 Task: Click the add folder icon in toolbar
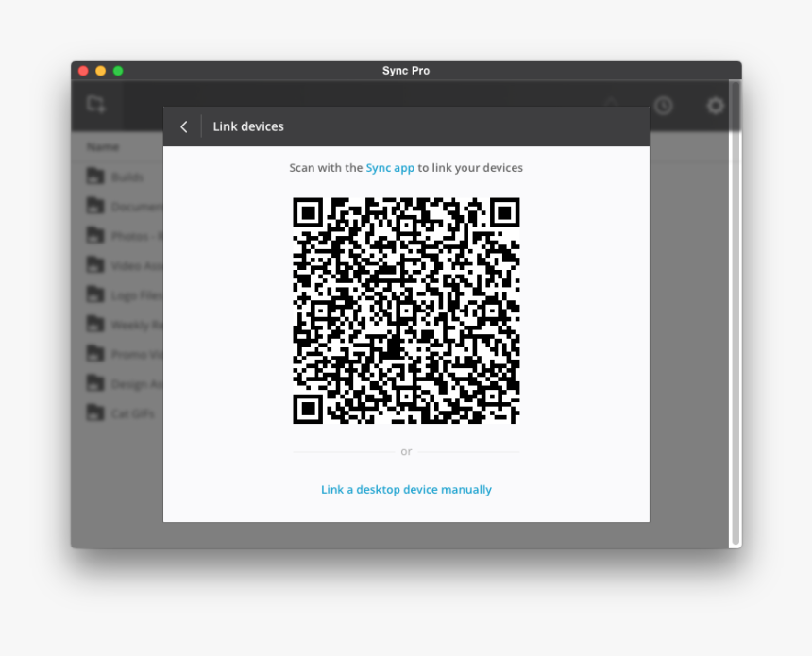pos(96,104)
